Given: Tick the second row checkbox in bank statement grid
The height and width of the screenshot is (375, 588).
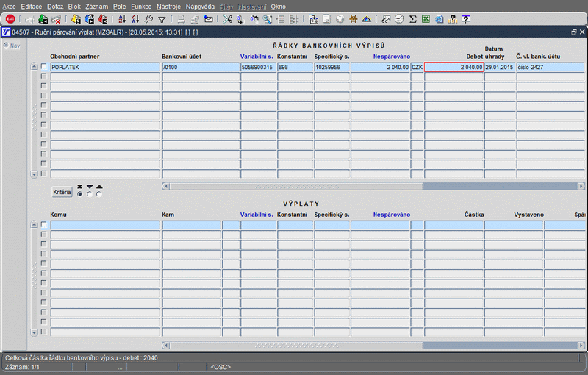Looking at the screenshot, I should click(x=44, y=76).
